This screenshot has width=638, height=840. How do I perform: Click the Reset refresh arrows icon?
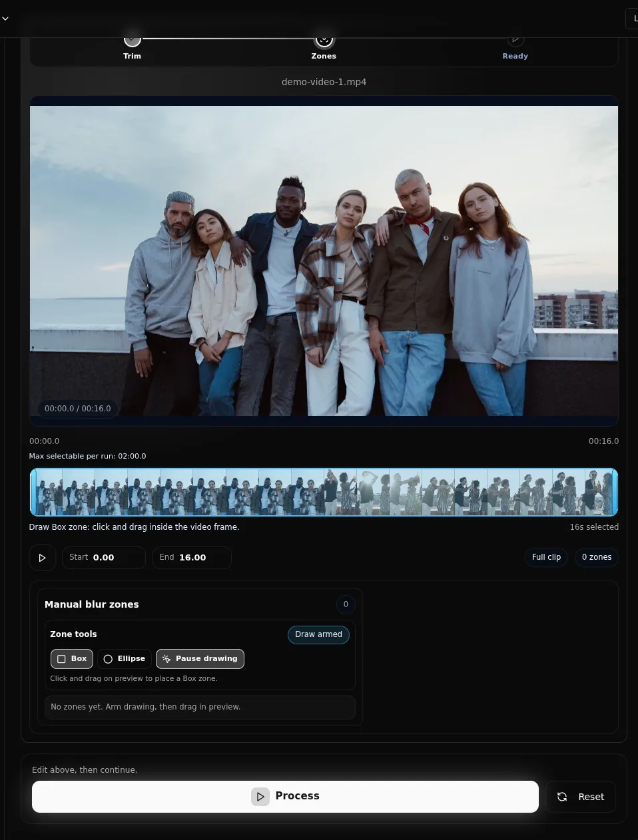click(x=562, y=797)
